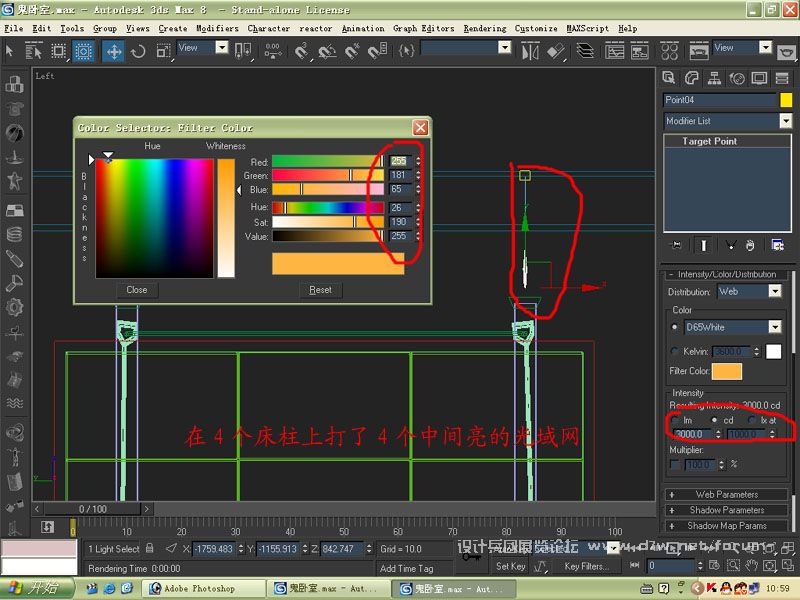Open Adobe Photoshop from the taskbar
The width and height of the screenshot is (800, 600).
pyautogui.click(x=203, y=588)
